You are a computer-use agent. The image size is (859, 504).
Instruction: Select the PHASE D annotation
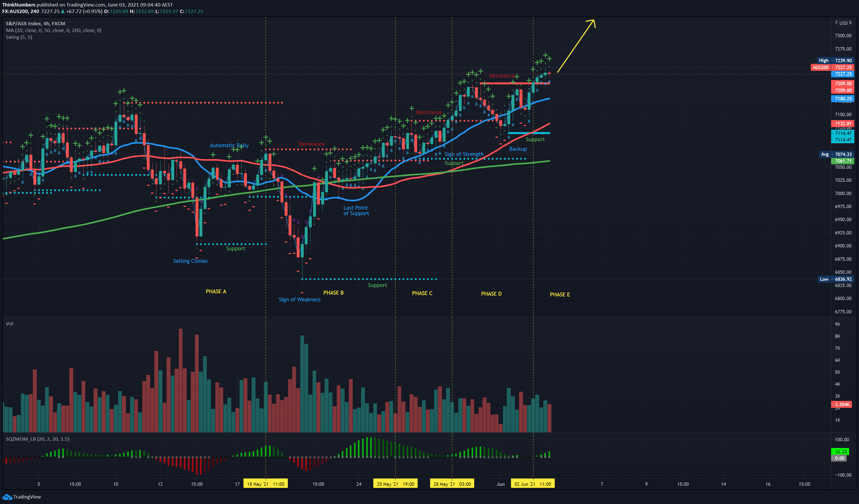[x=491, y=294]
